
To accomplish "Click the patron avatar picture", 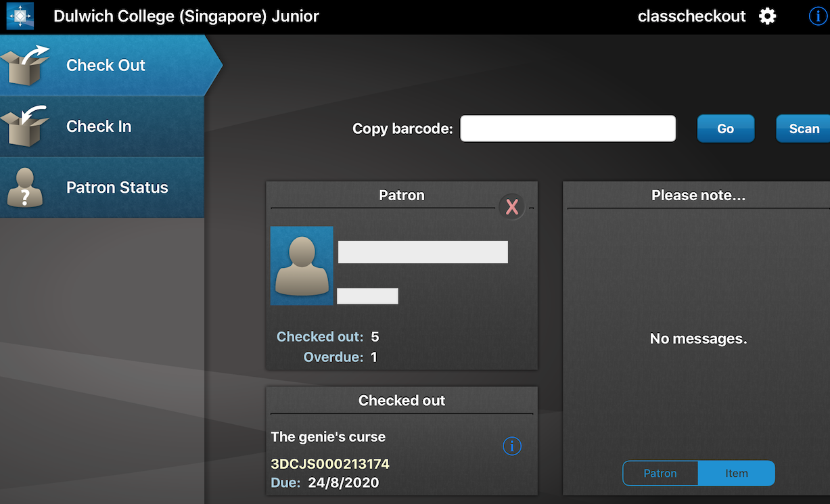I will 302,266.
